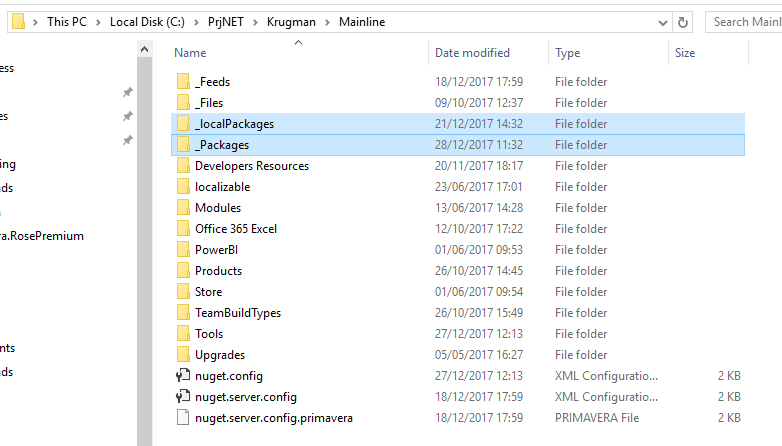Screen dimensions: 782x446
Task: Click the nuget.server.config file icon
Action: (183, 396)
